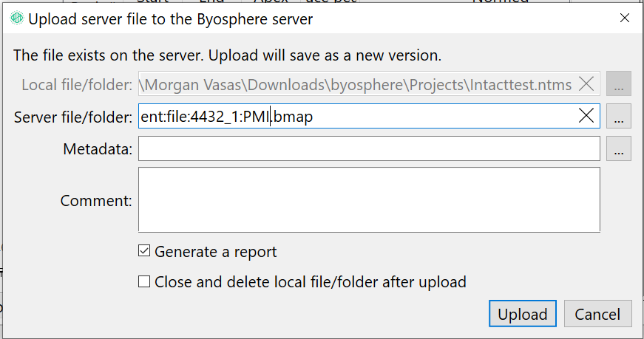
Task: Dismiss the dialog with the Cancel button
Action: pyautogui.click(x=597, y=314)
